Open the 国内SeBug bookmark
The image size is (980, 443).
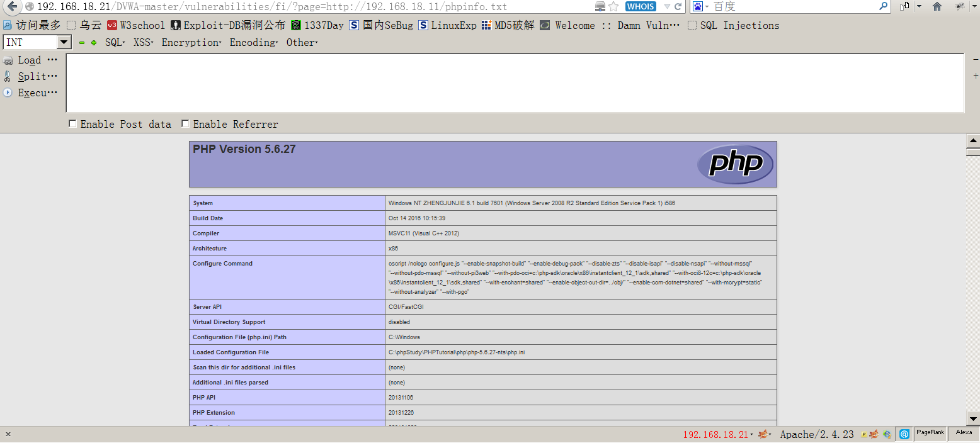pos(381,25)
